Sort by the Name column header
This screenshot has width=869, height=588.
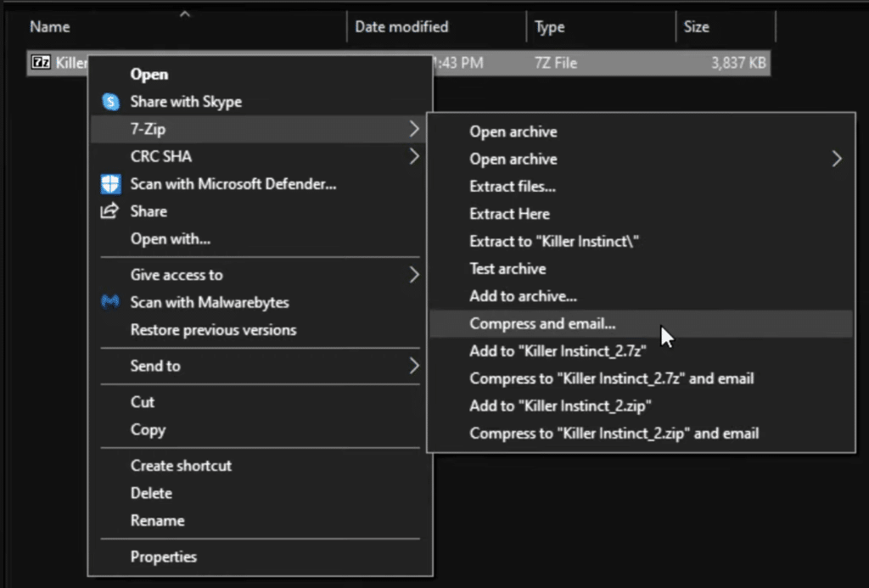(50, 26)
